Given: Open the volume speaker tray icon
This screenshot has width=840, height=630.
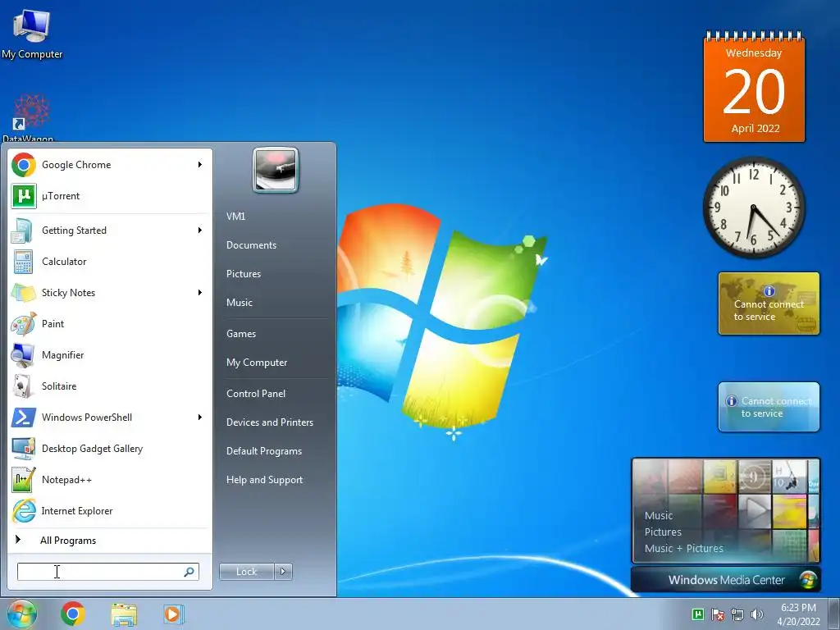Looking at the screenshot, I should (x=757, y=614).
